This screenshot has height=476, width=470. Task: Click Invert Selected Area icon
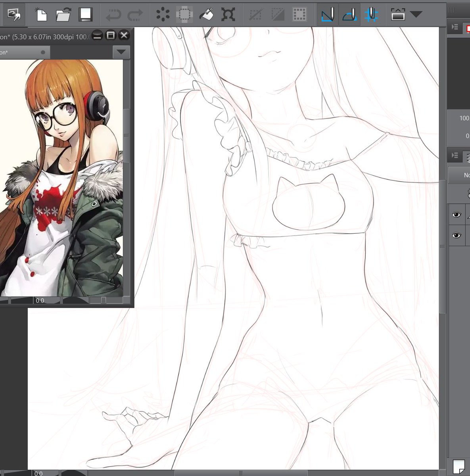coord(277,15)
